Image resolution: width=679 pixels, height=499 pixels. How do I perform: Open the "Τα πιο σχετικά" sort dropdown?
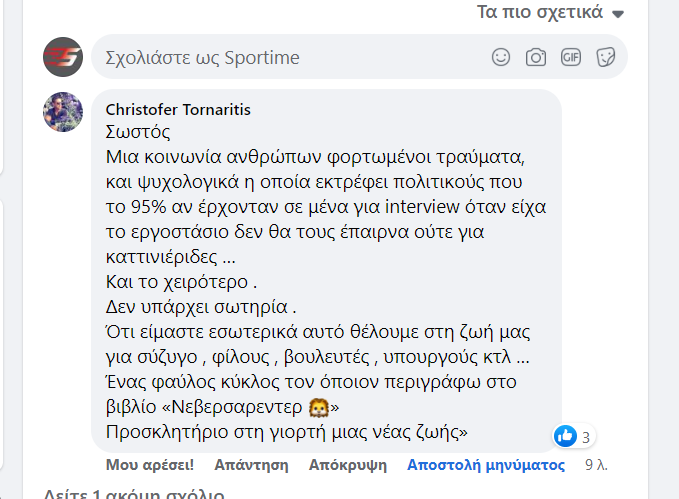tap(540, 13)
